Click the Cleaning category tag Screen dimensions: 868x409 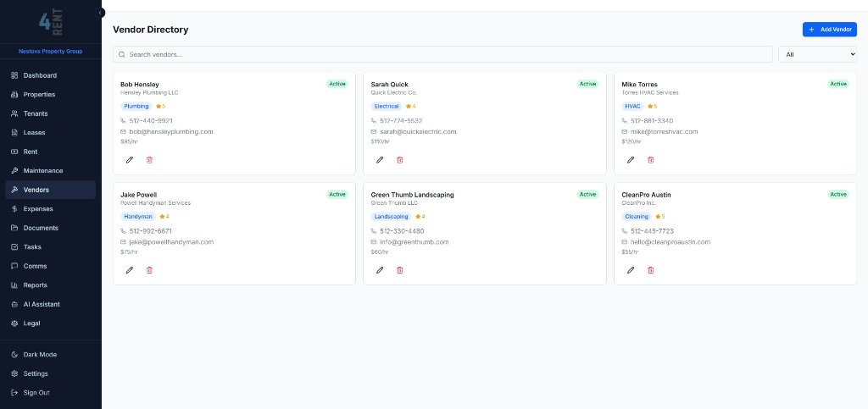(637, 217)
